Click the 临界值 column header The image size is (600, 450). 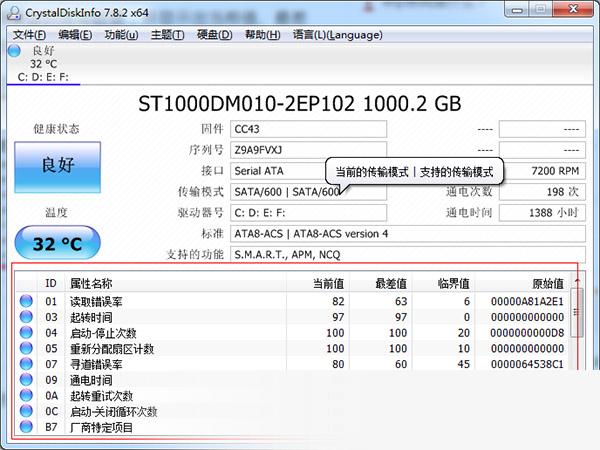coord(443,284)
